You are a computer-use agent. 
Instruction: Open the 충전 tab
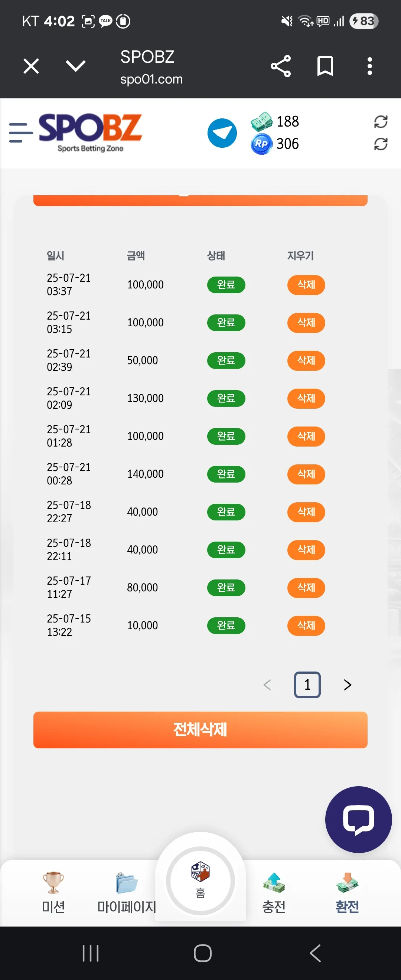click(274, 892)
